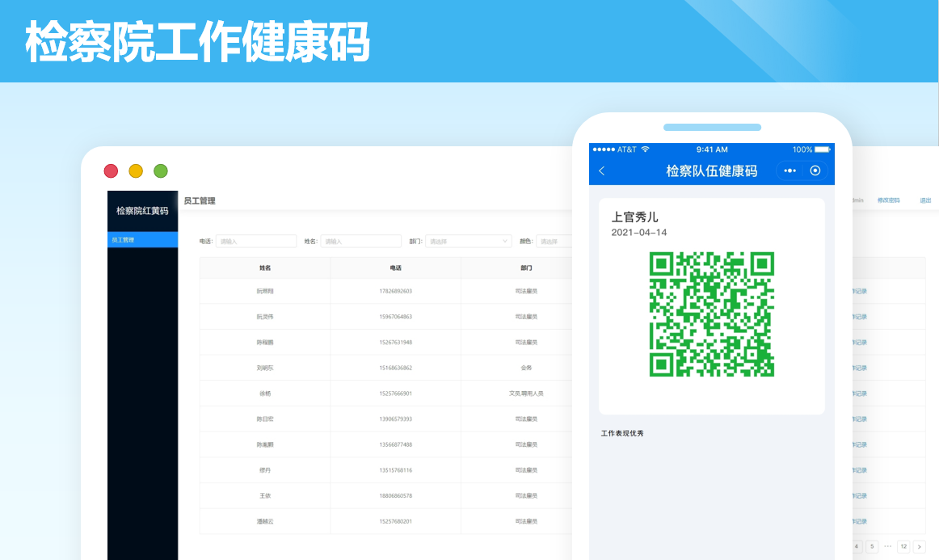The width and height of the screenshot is (939, 560).
Task: Click the next page arrow in pagination
Action: coord(919,546)
